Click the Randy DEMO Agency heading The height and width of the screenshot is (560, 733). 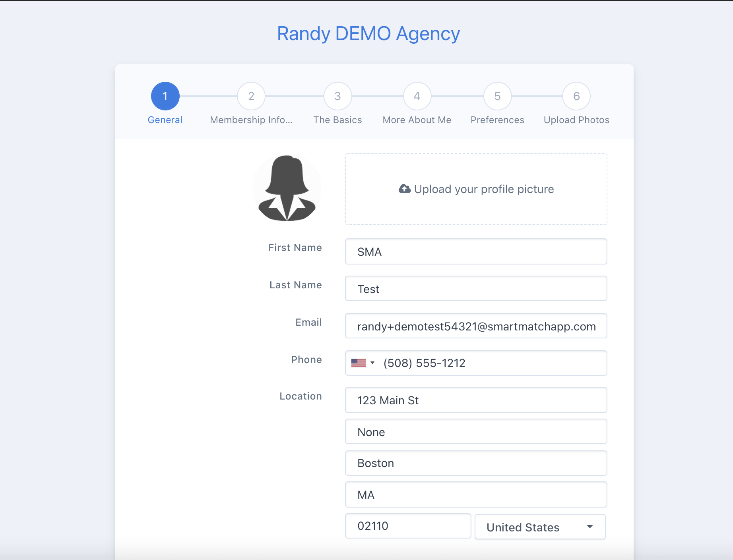(368, 33)
